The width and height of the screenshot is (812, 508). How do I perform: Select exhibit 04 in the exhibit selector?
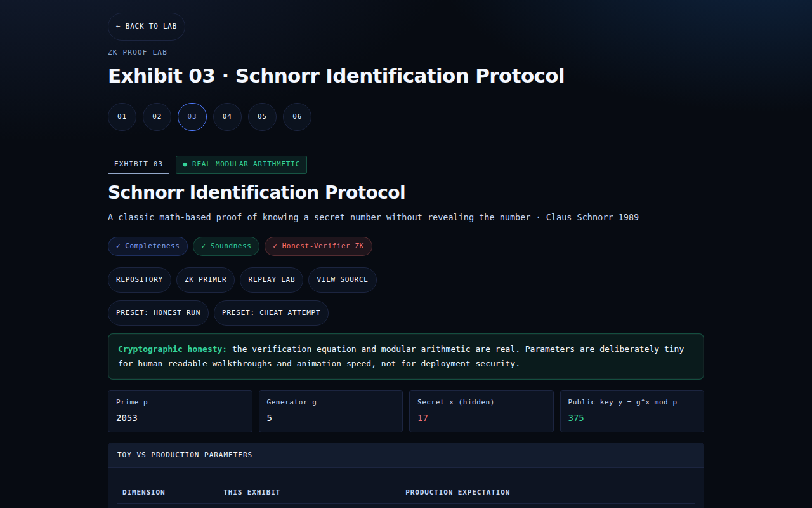click(227, 116)
